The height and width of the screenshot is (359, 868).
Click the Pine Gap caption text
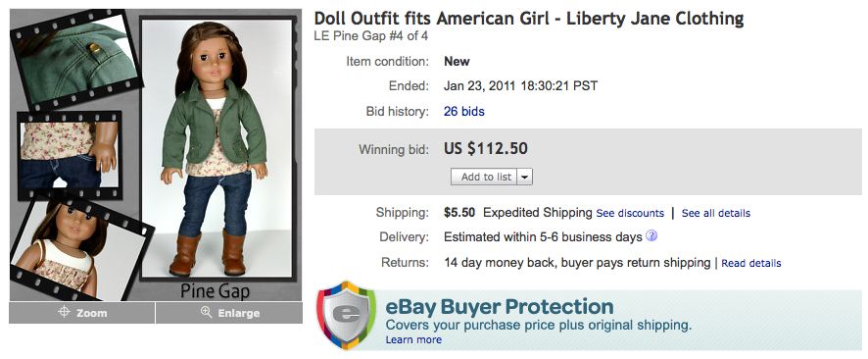point(215,291)
